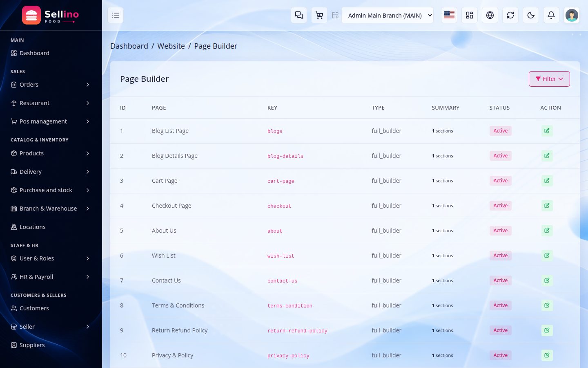Open the Admin Main Branch dropdown
The height and width of the screenshot is (368, 588).
[388, 15]
